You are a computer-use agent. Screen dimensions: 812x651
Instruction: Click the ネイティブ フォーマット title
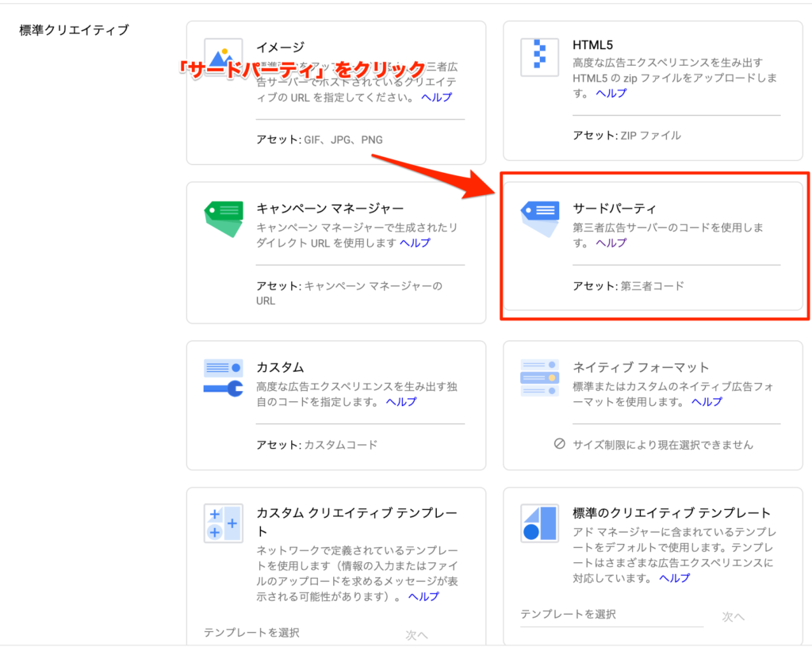click(641, 367)
